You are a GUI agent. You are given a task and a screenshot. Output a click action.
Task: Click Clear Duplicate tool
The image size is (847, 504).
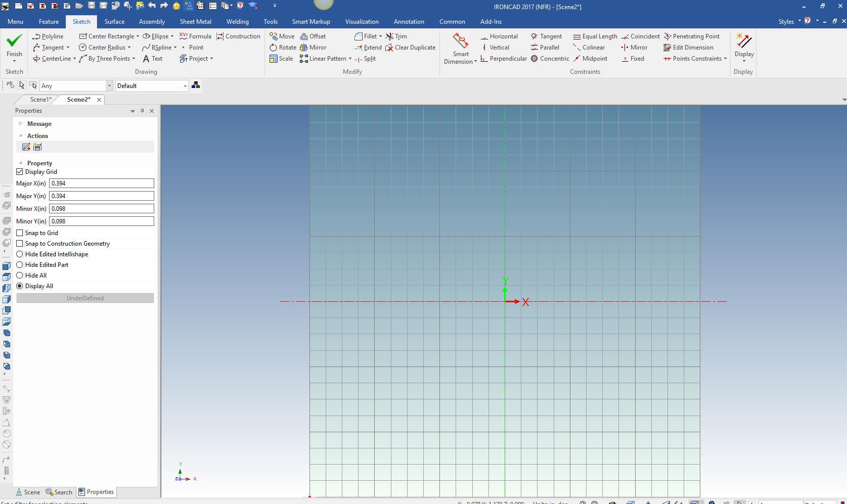[x=411, y=48]
